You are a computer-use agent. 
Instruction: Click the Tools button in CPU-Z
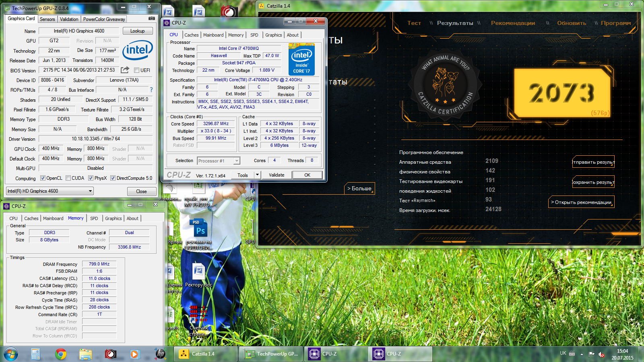click(x=243, y=175)
